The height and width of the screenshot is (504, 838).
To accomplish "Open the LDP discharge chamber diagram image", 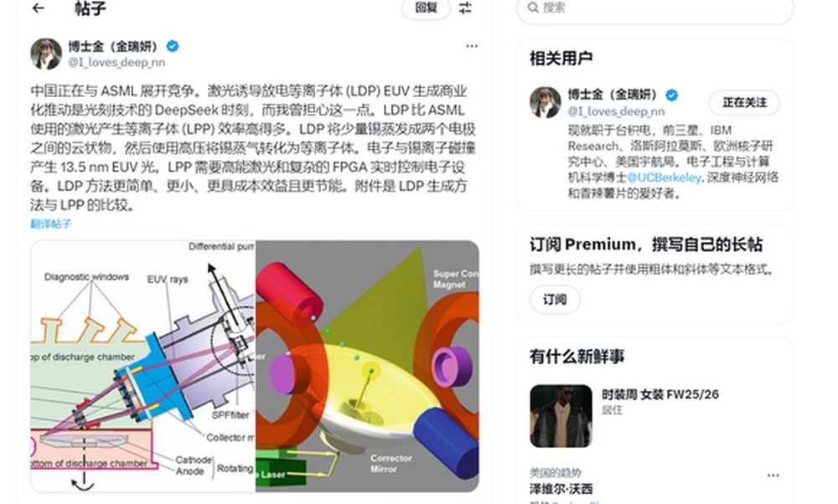I will [x=143, y=366].
